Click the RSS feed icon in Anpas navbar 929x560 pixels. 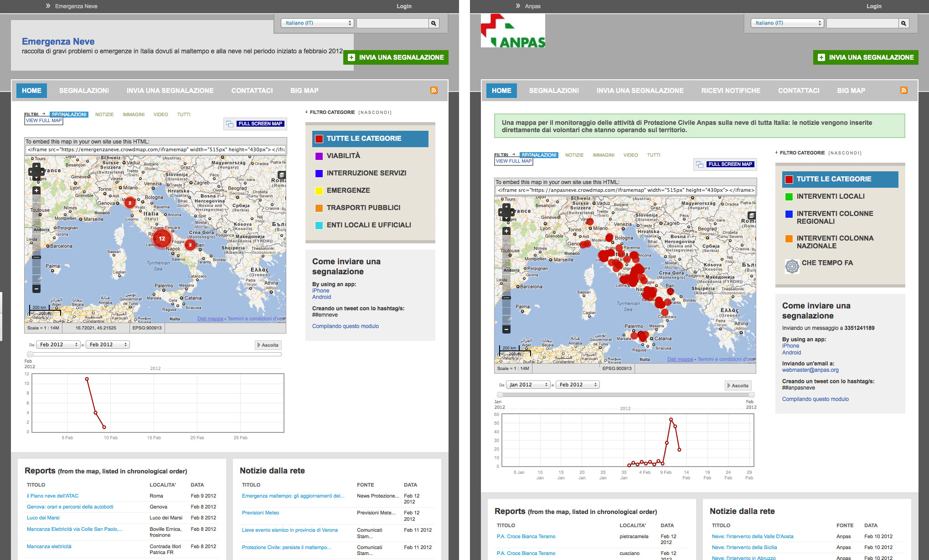tap(903, 90)
